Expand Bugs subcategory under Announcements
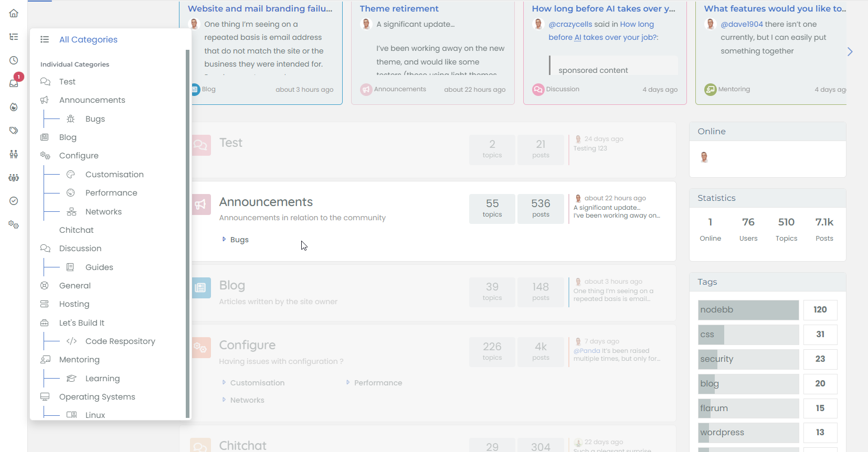 [239, 240]
